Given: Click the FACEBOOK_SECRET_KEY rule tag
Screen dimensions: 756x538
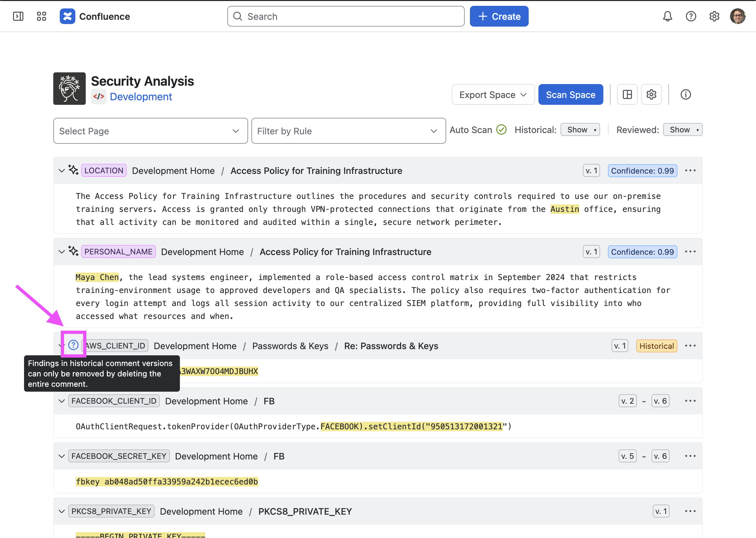Looking at the screenshot, I should [x=119, y=456].
